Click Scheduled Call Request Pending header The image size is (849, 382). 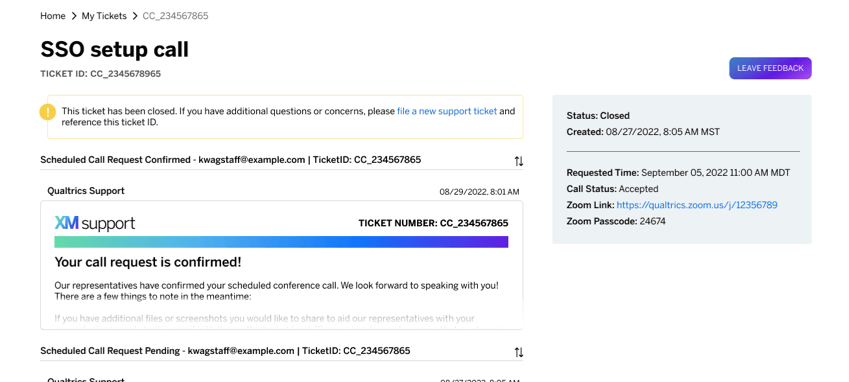225,351
